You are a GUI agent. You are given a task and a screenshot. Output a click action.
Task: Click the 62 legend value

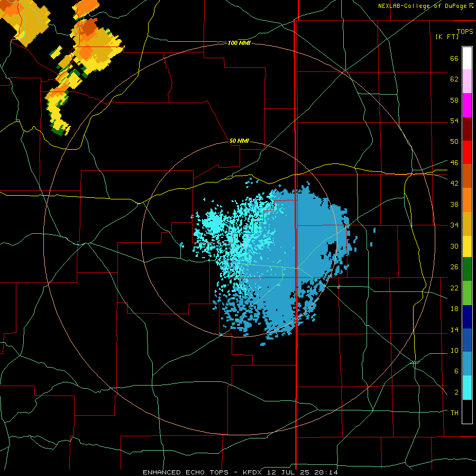(x=454, y=79)
